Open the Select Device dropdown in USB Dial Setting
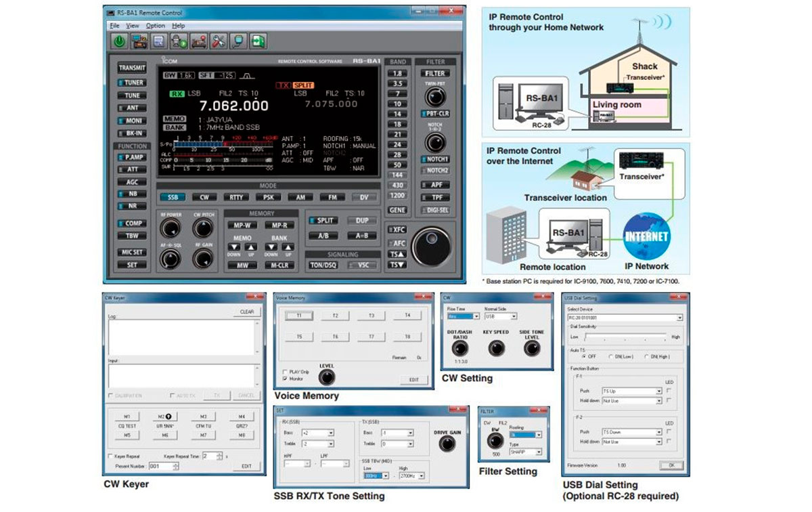 pyautogui.click(x=625, y=317)
